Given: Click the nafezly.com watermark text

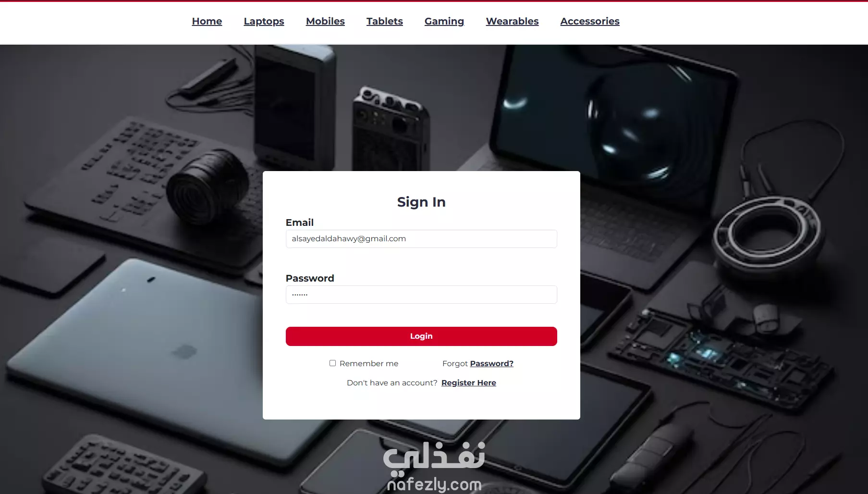Looking at the screenshot, I should 434,484.
